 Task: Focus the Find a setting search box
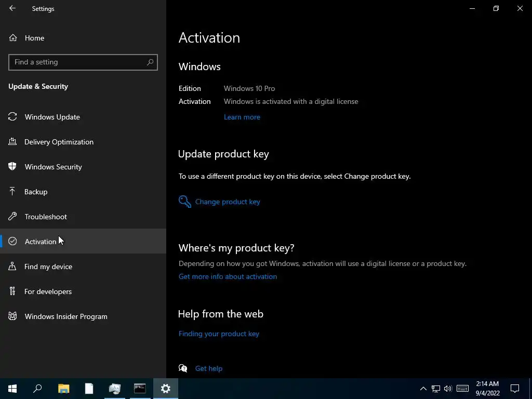[x=83, y=62]
